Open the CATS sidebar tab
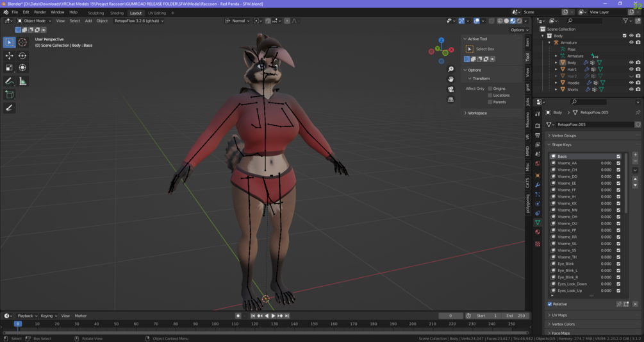The width and height of the screenshot is (644, 342). pyautogui.click(x=528, y=182)
